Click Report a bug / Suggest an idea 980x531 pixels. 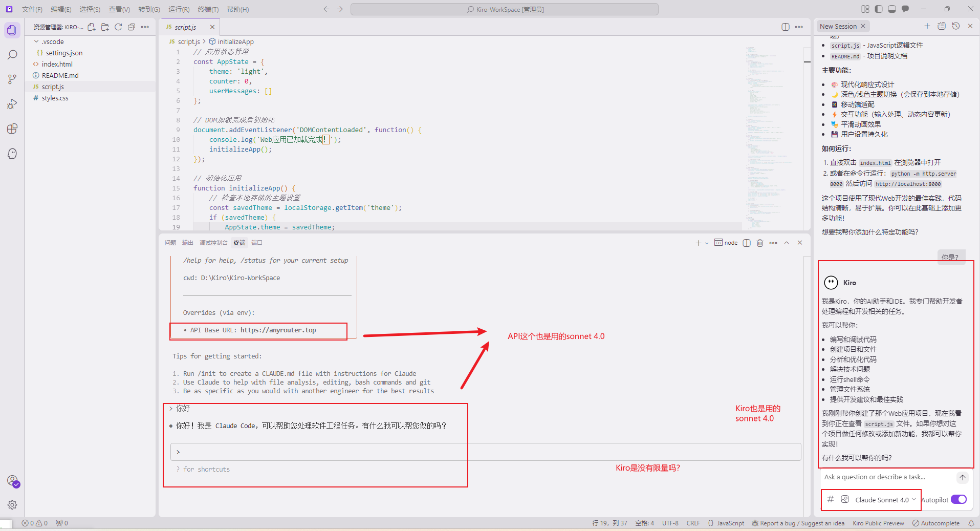pos(798,523)
